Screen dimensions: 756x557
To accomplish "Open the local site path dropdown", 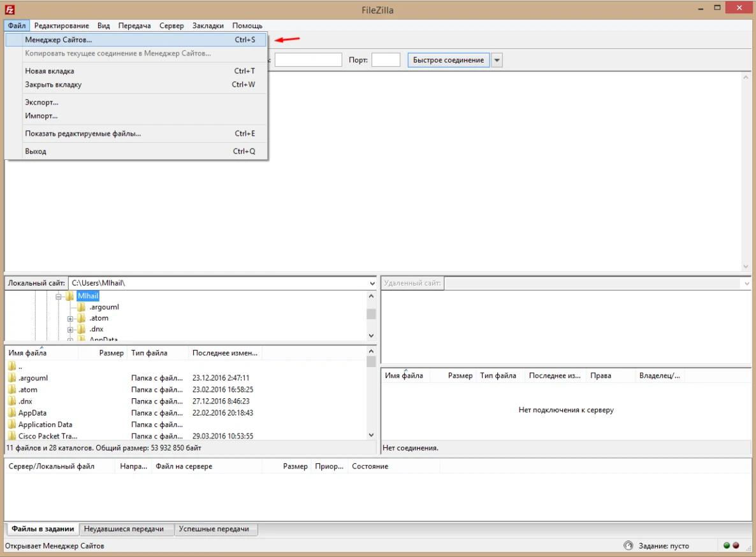I will tap(371, 283).
